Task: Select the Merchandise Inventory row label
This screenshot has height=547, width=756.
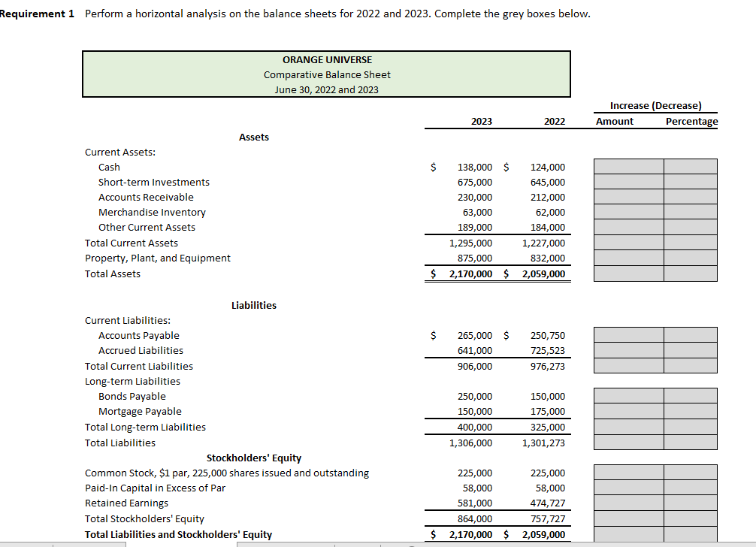Action: pos(152,212)
